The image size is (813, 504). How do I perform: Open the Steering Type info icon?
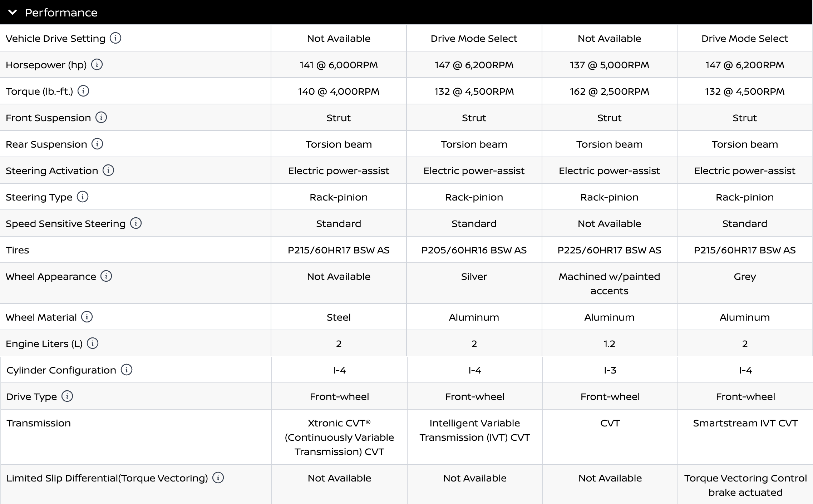click(x=83, y=197)
